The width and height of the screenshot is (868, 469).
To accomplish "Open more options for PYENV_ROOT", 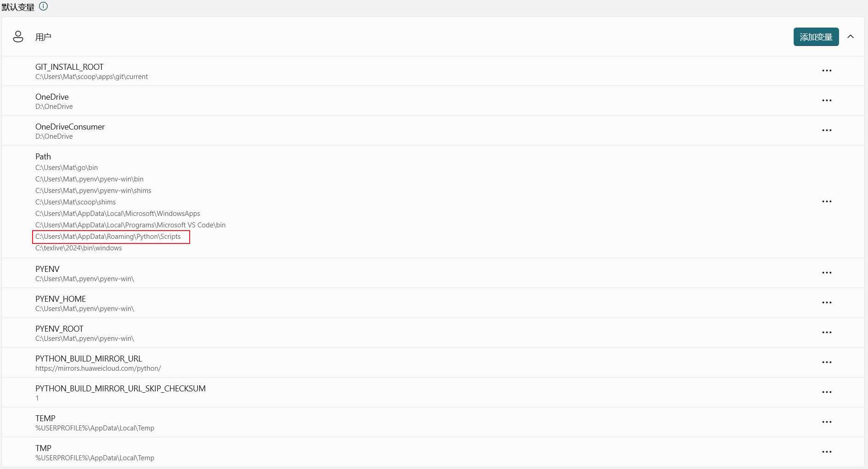I will pyautogui.click(x=827, y=333).
